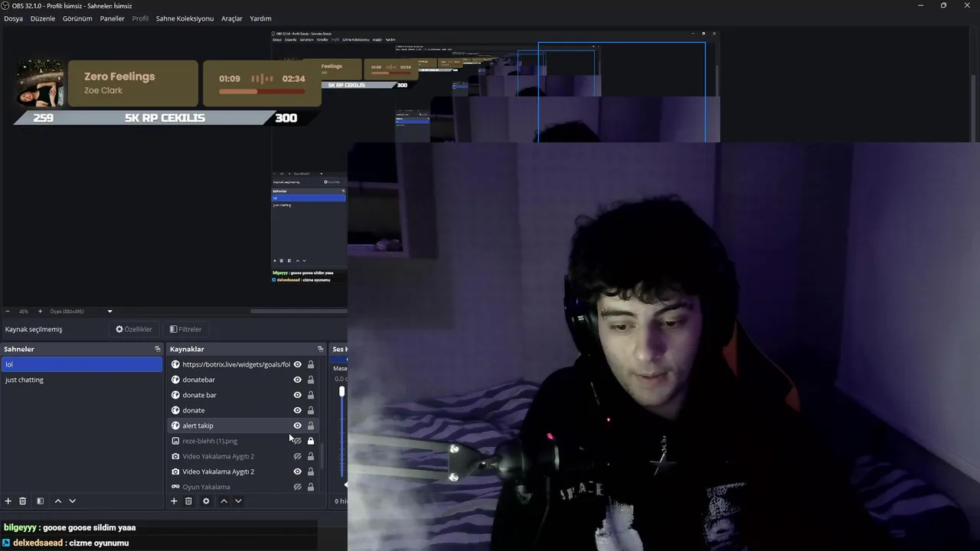
Task: Show the reze-blehh (1).png source
Action: pos(298,441)
